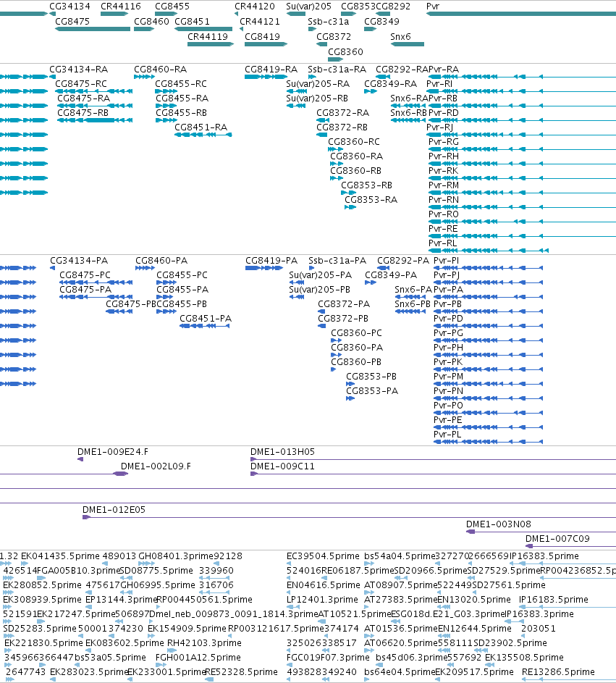
Task: Click the CG8475-PB protein label
Action: pos(131,303)
